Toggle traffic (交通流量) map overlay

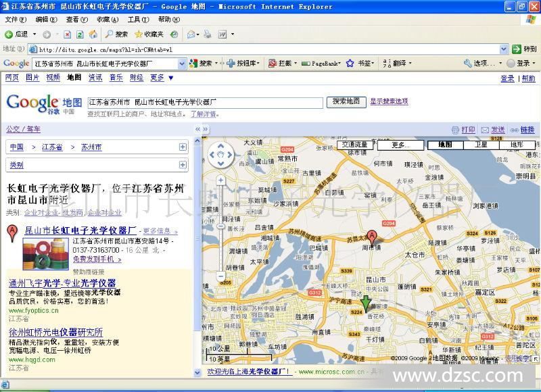pos(354,145)
